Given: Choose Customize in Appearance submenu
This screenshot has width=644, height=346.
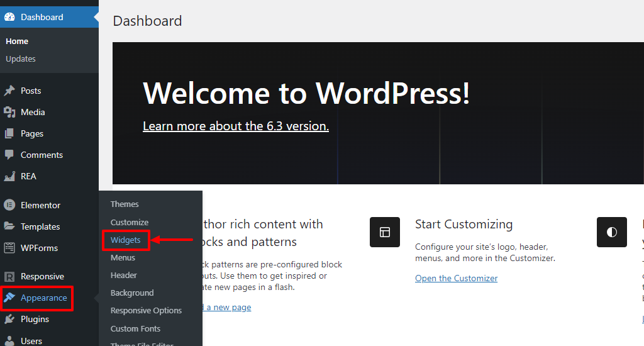Looking at the screenshot, I should [x=130, y=222].
